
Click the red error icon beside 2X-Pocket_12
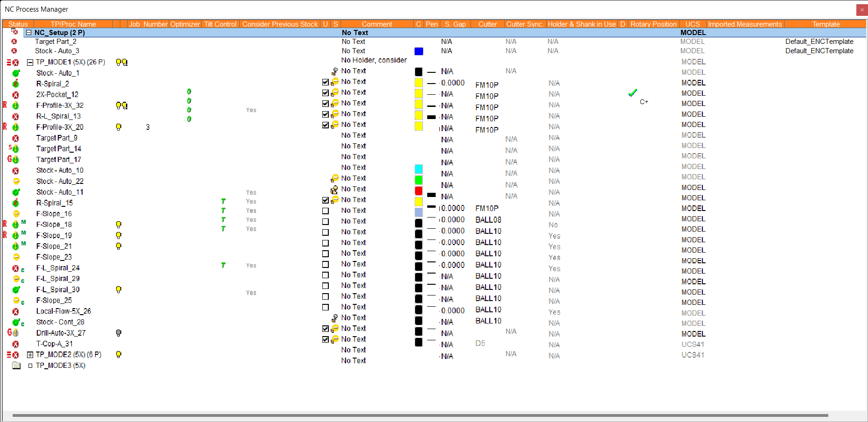[x=15, y=95]
